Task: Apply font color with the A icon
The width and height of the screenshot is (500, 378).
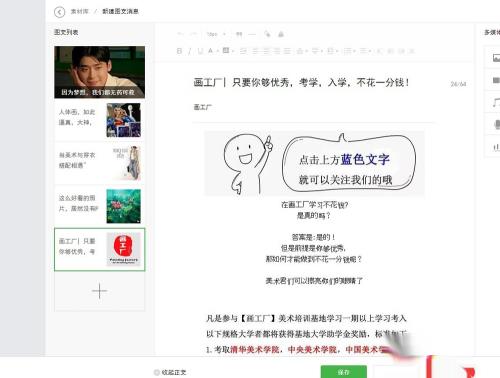Action: [210, 51]
